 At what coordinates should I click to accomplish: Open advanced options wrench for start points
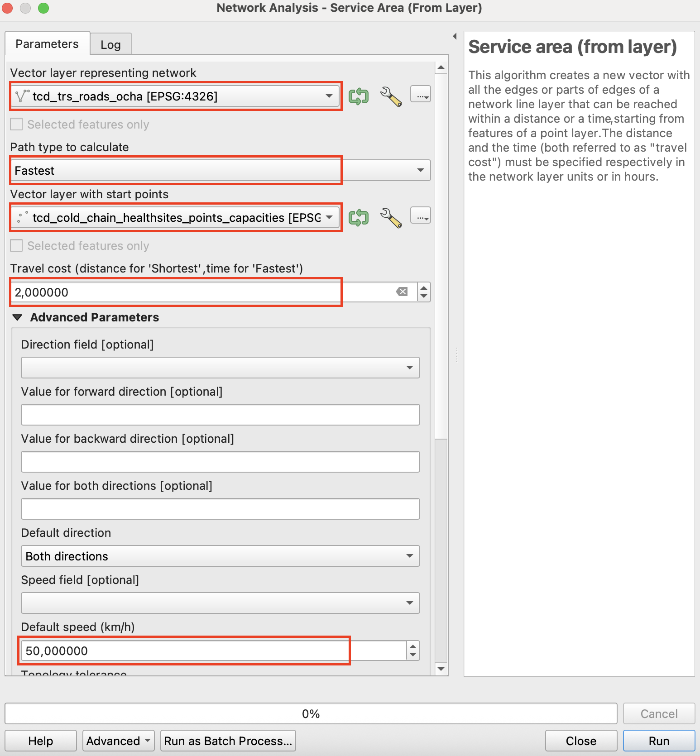coord(391,217)
